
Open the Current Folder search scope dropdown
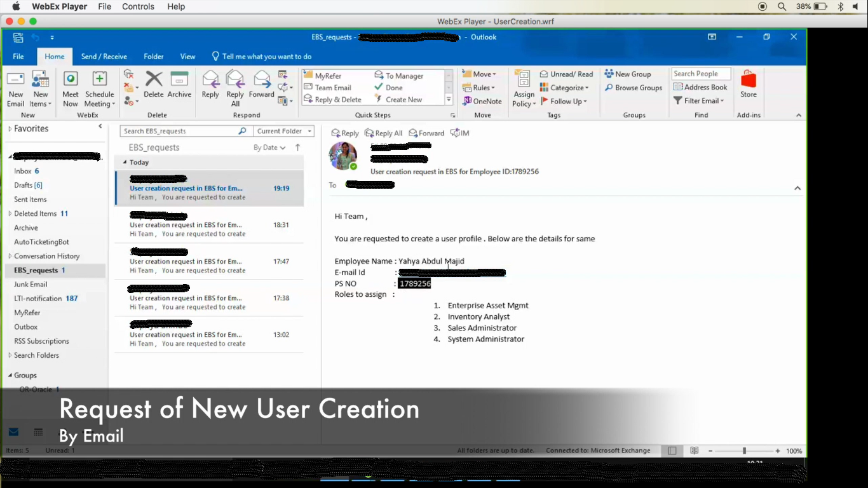click(284, 131)
